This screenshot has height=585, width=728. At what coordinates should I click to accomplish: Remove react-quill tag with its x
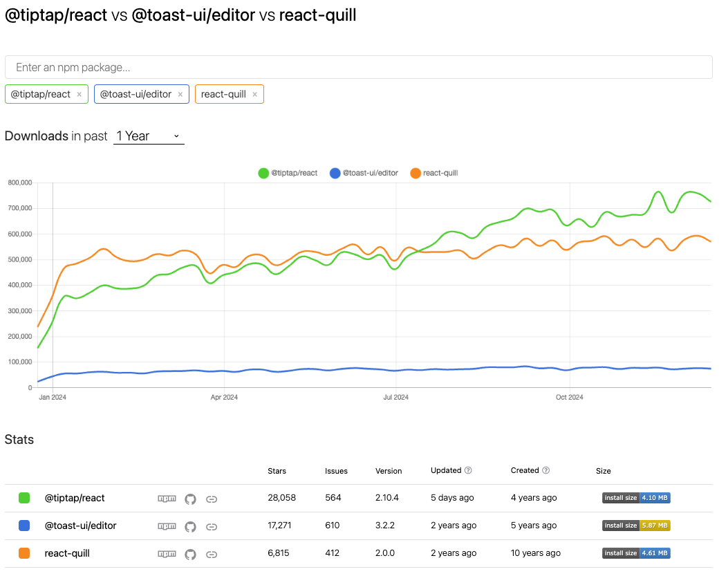pyautogui.click(x=254, y=94)
